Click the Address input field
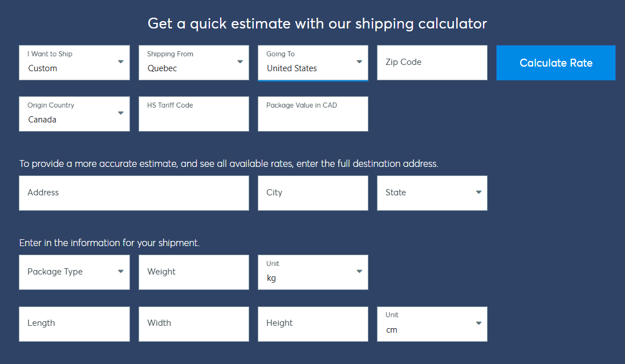 133,193
